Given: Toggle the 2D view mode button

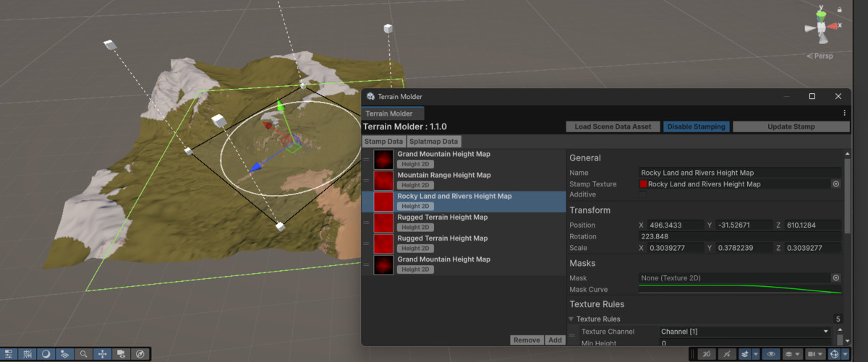Looking at the screenshot, I should [706, 354].
